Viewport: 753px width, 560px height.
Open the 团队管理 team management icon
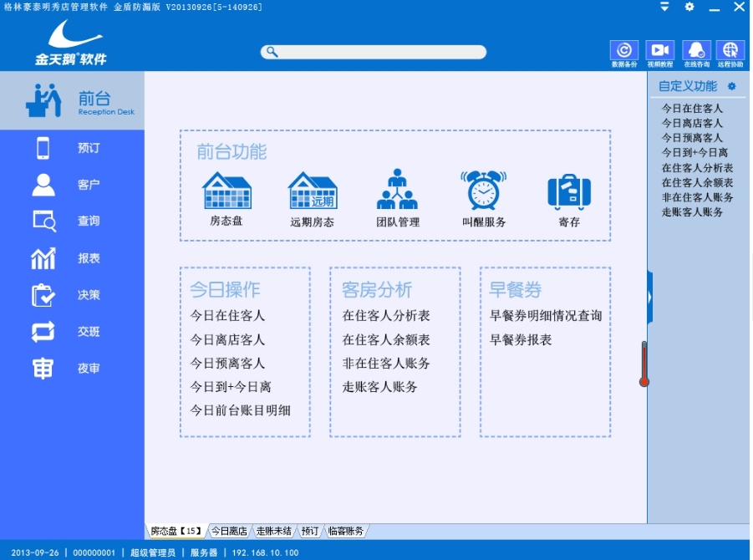[397, 191]
